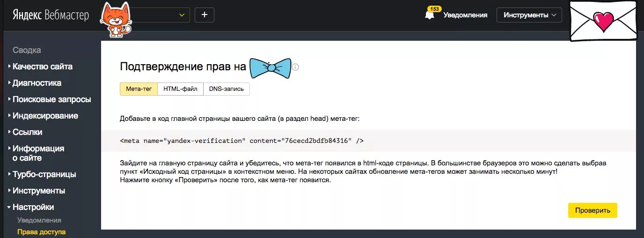Open Сводка in the sidebar

(27, 50)
